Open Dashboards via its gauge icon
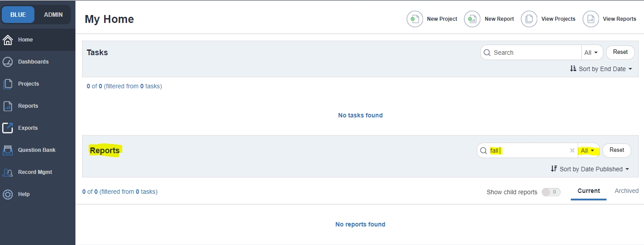The image size is (644, 245). 7,62
